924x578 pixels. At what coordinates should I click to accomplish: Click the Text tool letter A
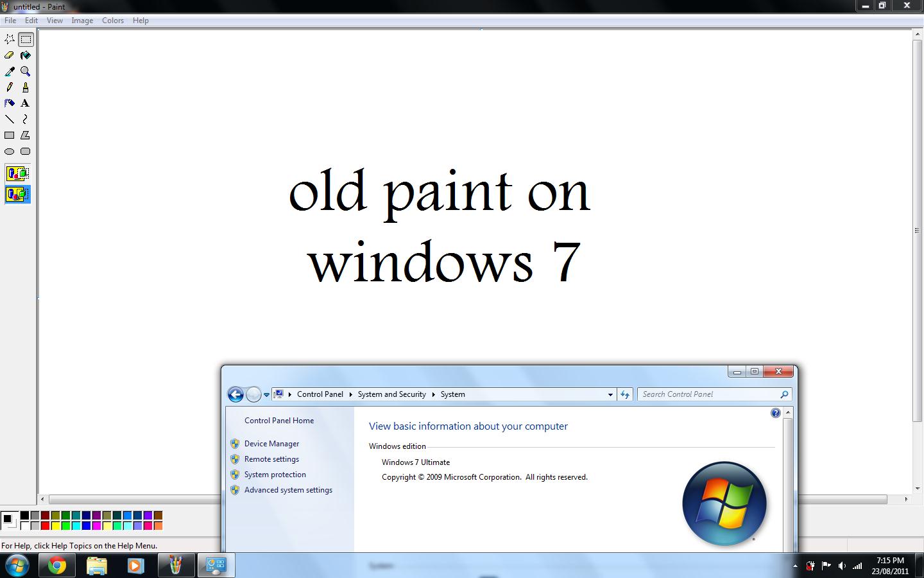(x=25, y=103)
